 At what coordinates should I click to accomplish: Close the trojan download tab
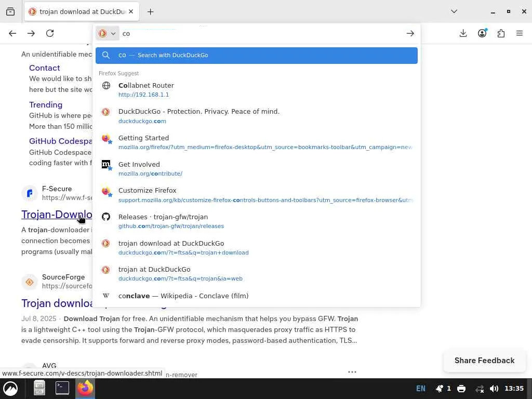(x=131, y=11)
